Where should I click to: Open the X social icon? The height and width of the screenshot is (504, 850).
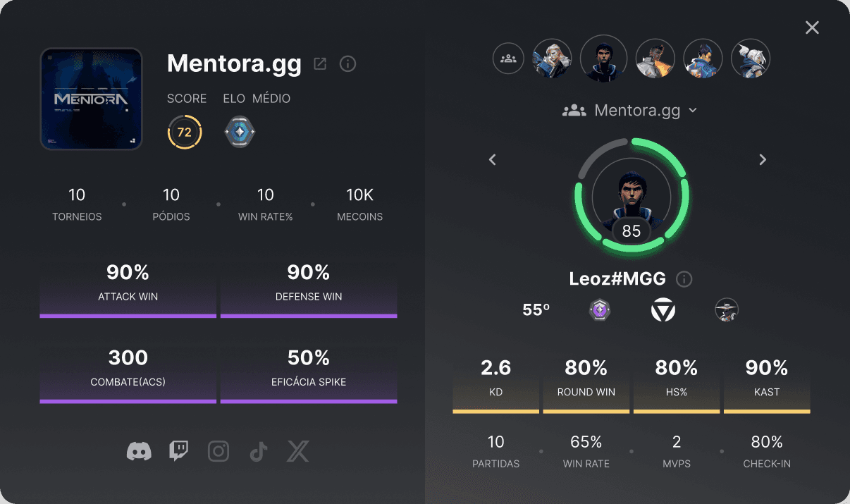tap(298, 451)
